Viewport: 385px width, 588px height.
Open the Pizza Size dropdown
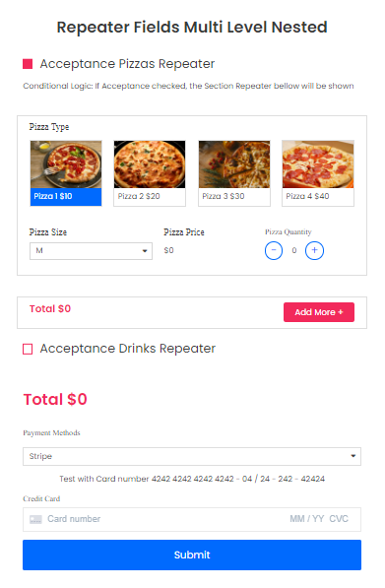pos(92,251)
